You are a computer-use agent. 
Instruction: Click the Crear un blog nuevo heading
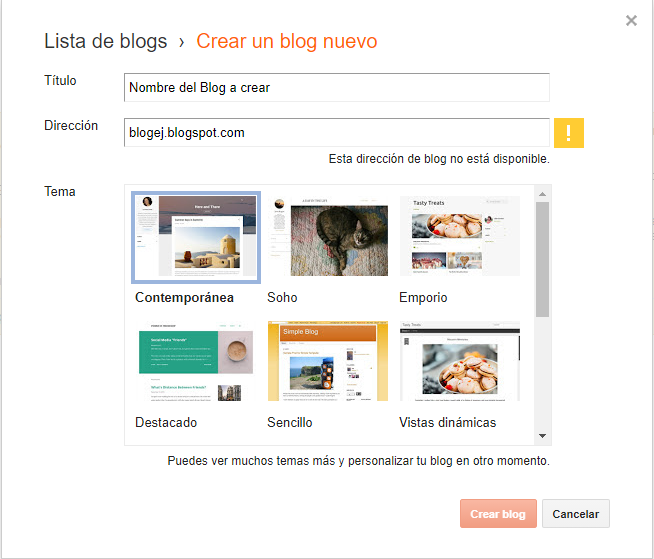(x=287, y=41)
